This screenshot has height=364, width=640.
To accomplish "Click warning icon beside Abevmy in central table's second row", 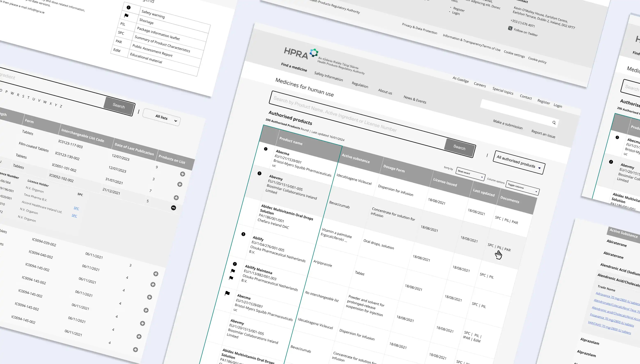I will 259,173.
